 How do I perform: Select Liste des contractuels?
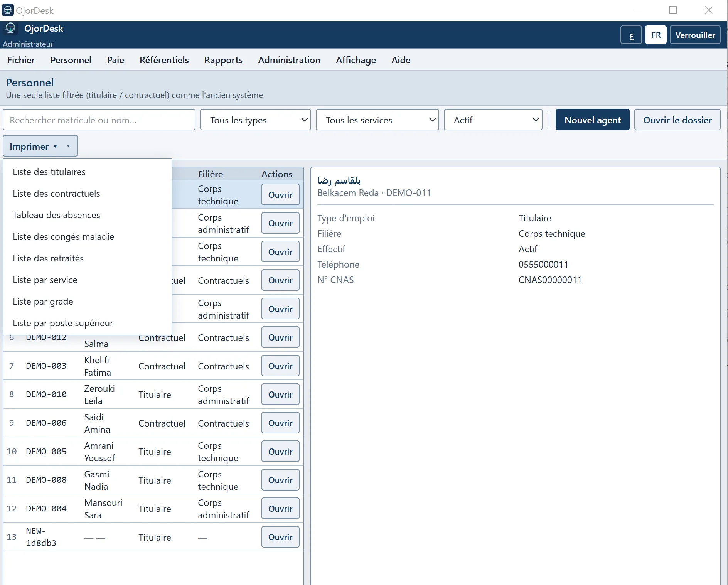[x=88, y=194]
